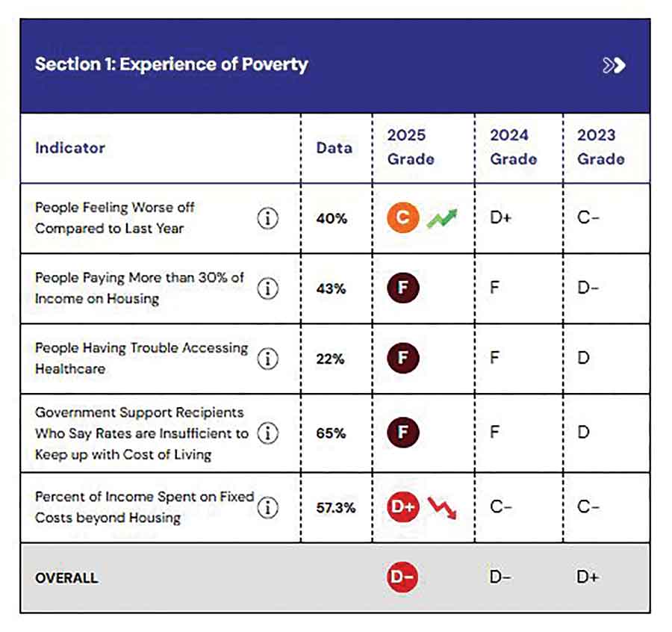Click info icon for People Feeling Worse off
The width and height of the screenshot is (672, 632).
(x=267, y=218)
